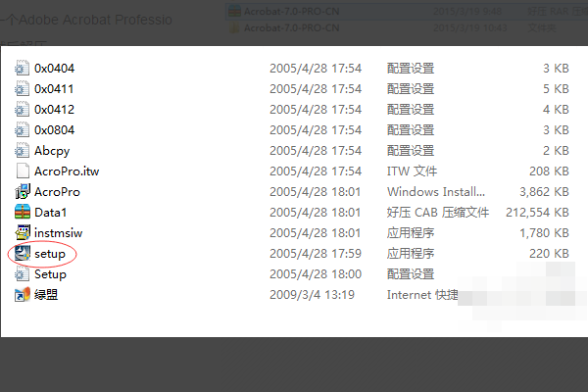Click the circled setup application icon
This screenshot has height=392, width=588.
tap(24, 254)
